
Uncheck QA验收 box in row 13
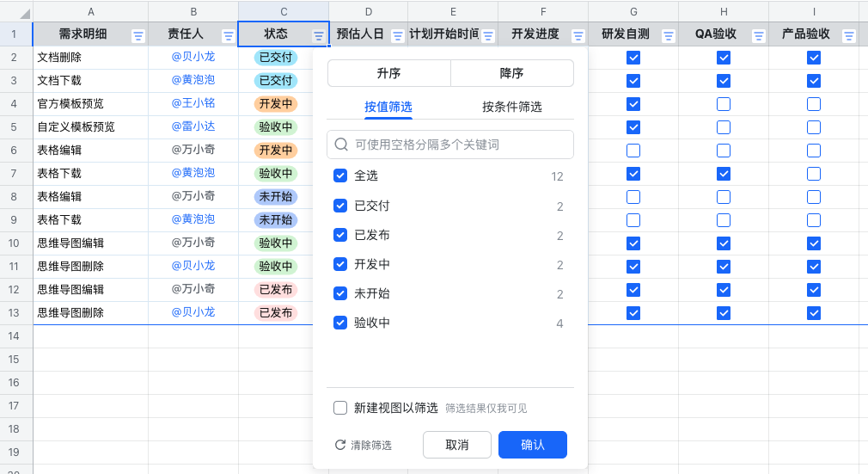(724, 313)
